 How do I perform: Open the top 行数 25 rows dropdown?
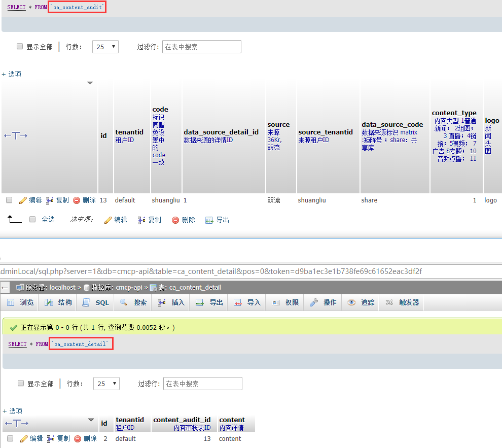tap(105, 47)
